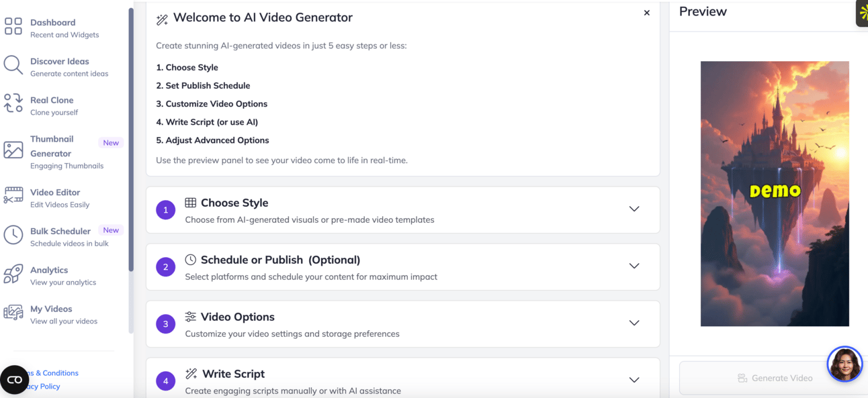868x398 pixels.
Task: Click the sliders icon next to Video Options
Action: point(191,317)
